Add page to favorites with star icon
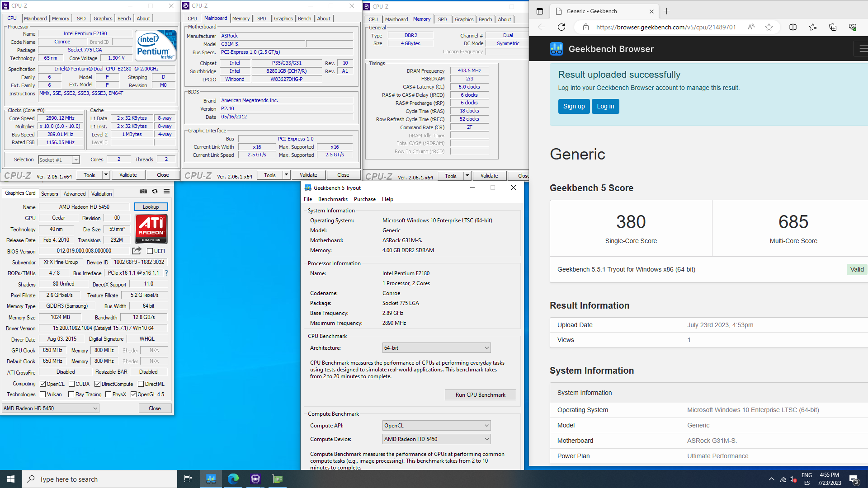Screen dimensions: 868x488 [769, 27]
